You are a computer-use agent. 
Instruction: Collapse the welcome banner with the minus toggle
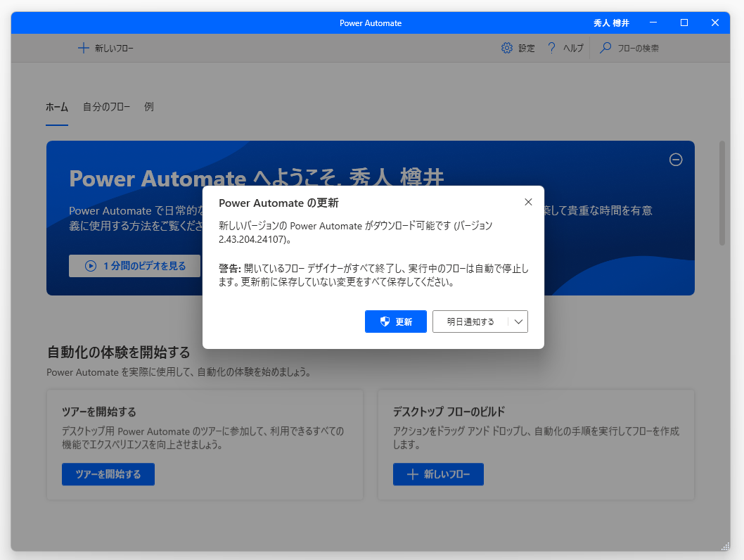[676, 160]
